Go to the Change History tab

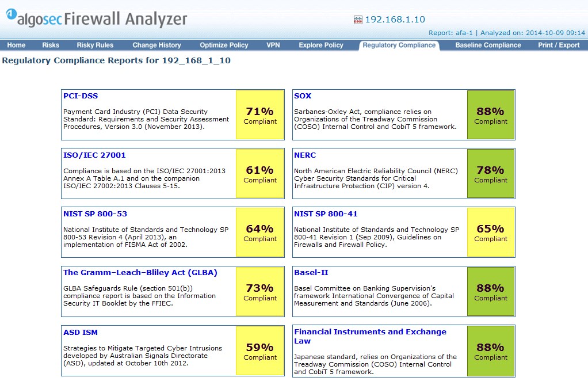tap(156, 45)
